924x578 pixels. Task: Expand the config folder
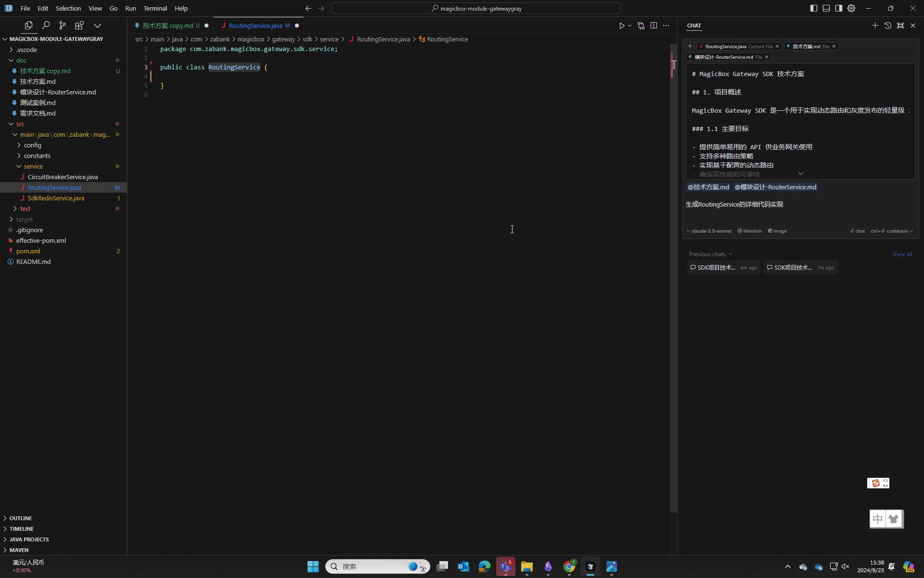coord(33,145)
